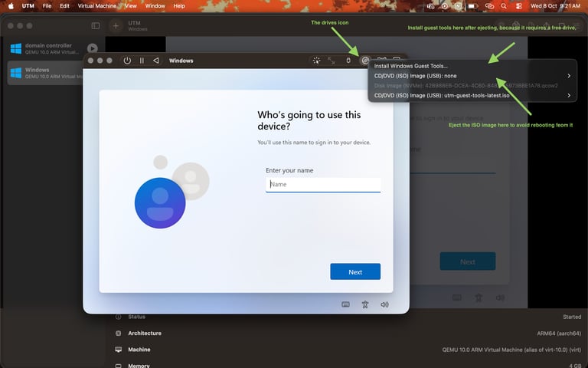Expand chevron for CD/DVD Image none entry
Screen dimensions: 588x368
569,76
